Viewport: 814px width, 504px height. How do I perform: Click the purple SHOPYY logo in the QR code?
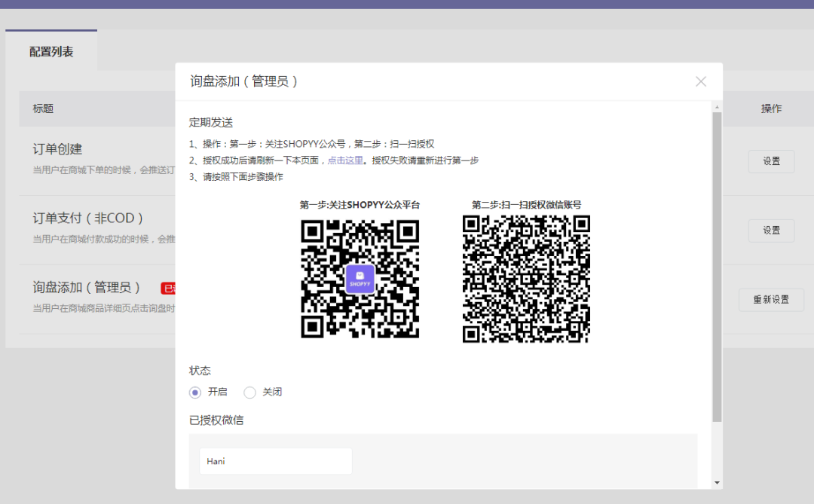click(360, 279)
